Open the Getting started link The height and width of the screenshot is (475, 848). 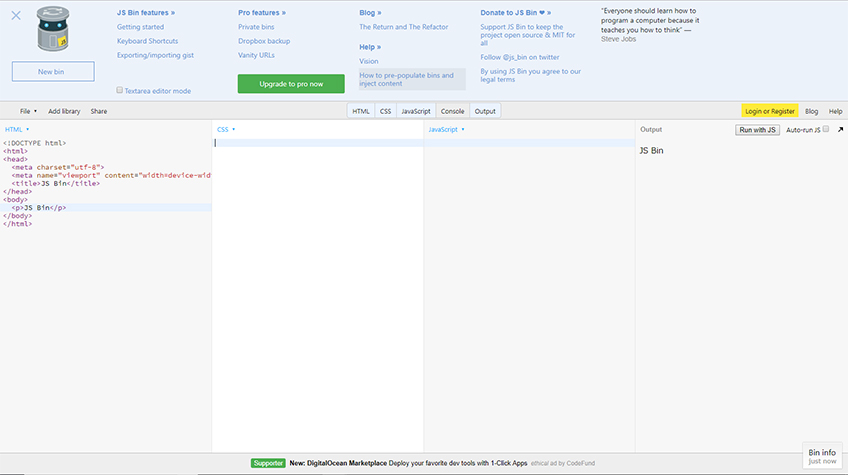click(x=140, y=27)
